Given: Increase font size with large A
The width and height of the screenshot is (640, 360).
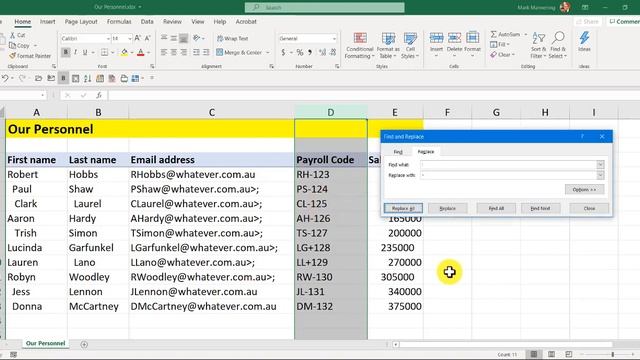Looking at the screenshot, I should (138, 38).
